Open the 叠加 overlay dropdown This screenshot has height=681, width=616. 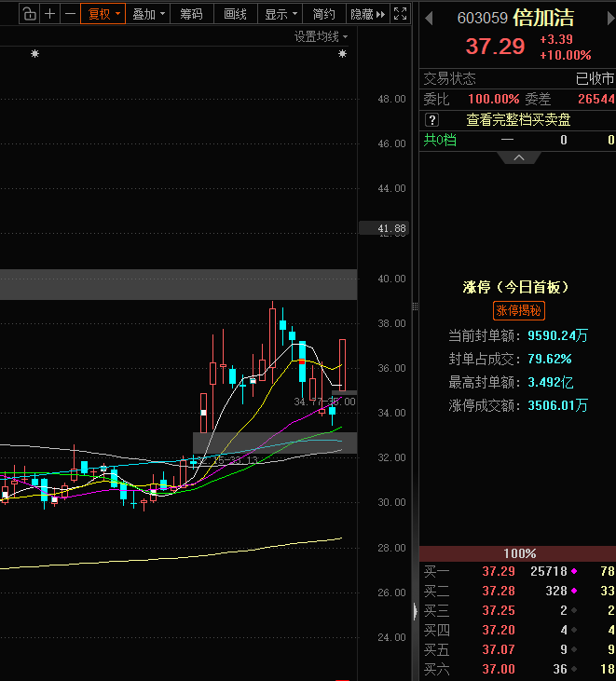pos(148,14)
